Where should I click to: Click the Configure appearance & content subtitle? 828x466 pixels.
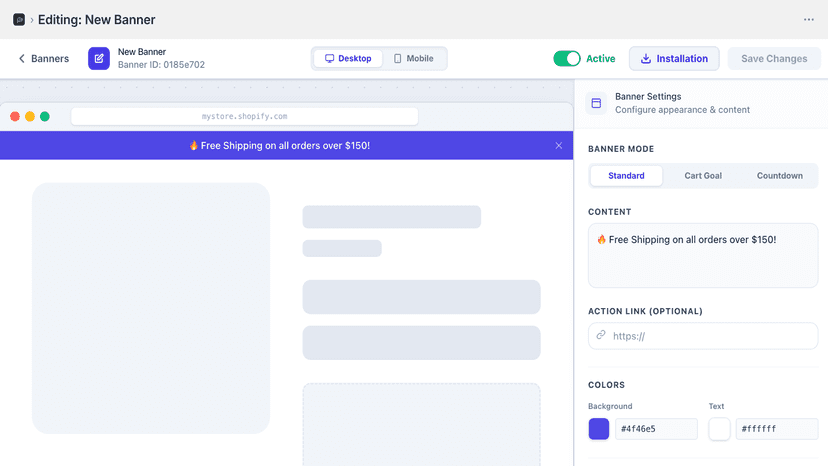point(682,110)
